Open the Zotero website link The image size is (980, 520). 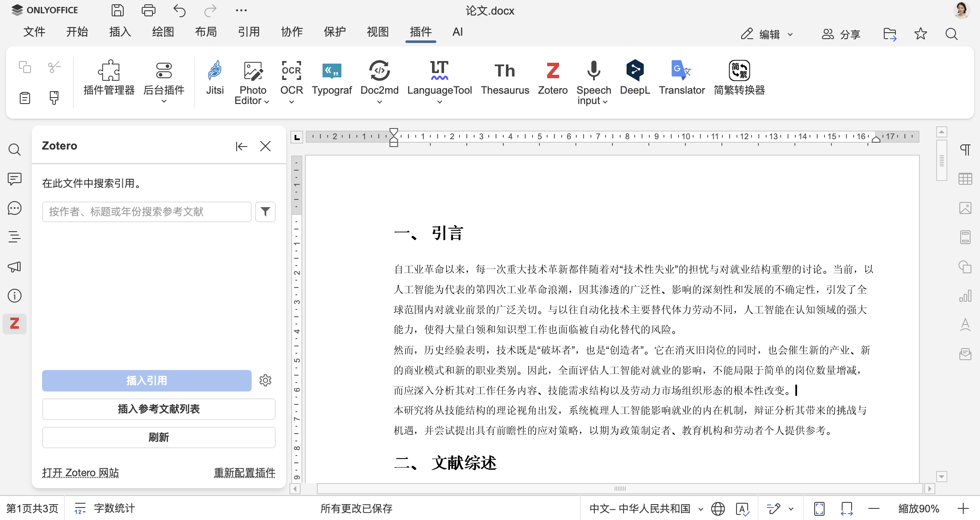(x=80, y=473)
